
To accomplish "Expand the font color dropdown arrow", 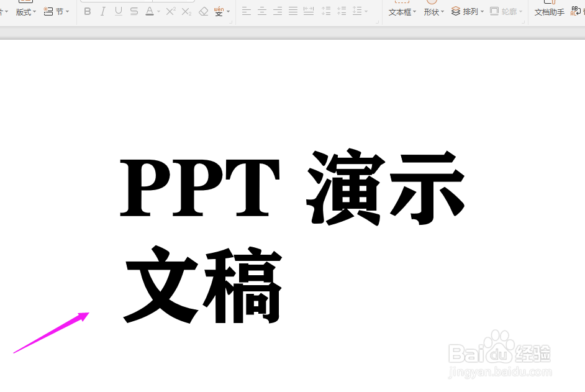I will pos(158,11).
